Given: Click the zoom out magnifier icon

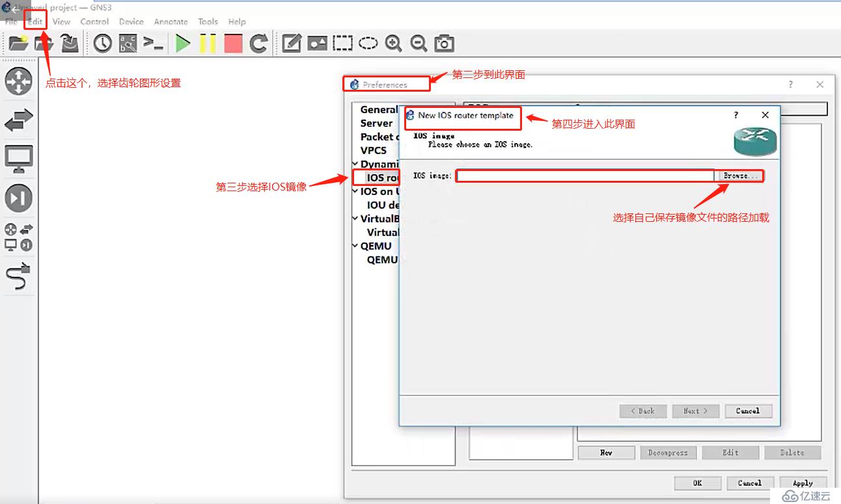Looking at the screenshot, I should tap(419, 44).
